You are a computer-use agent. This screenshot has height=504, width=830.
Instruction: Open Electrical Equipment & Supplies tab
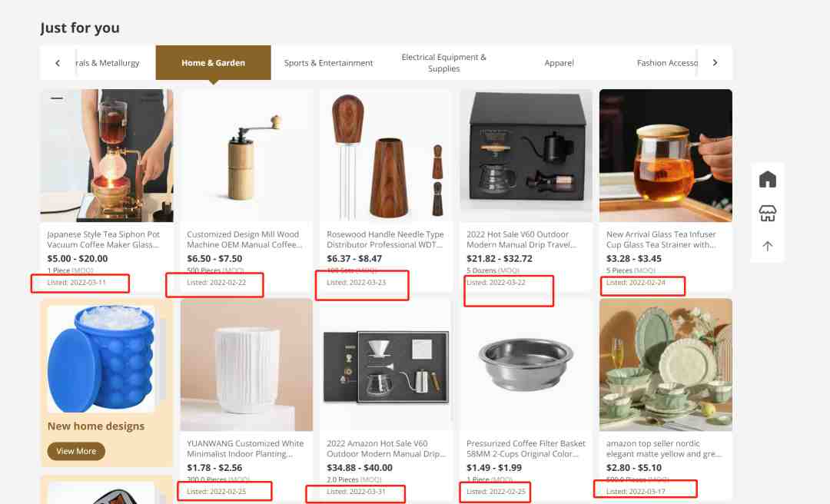(443, 62)
